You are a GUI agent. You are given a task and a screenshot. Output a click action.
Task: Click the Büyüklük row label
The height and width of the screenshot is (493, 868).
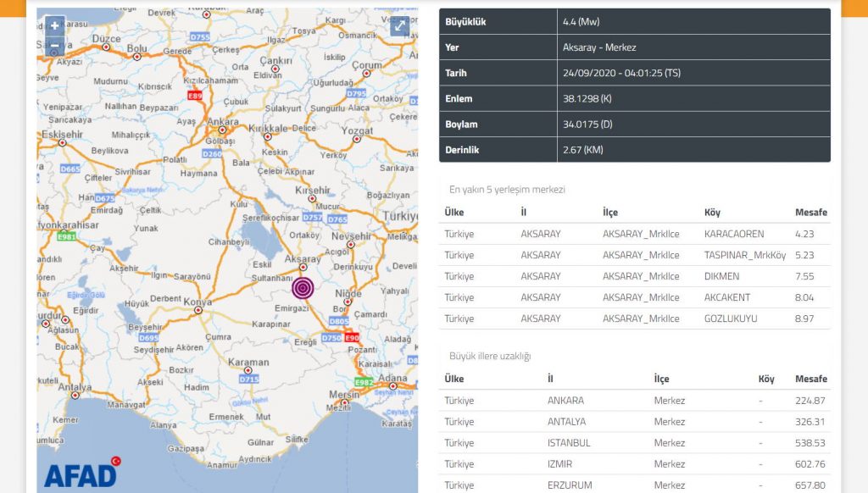coord(465,21)
